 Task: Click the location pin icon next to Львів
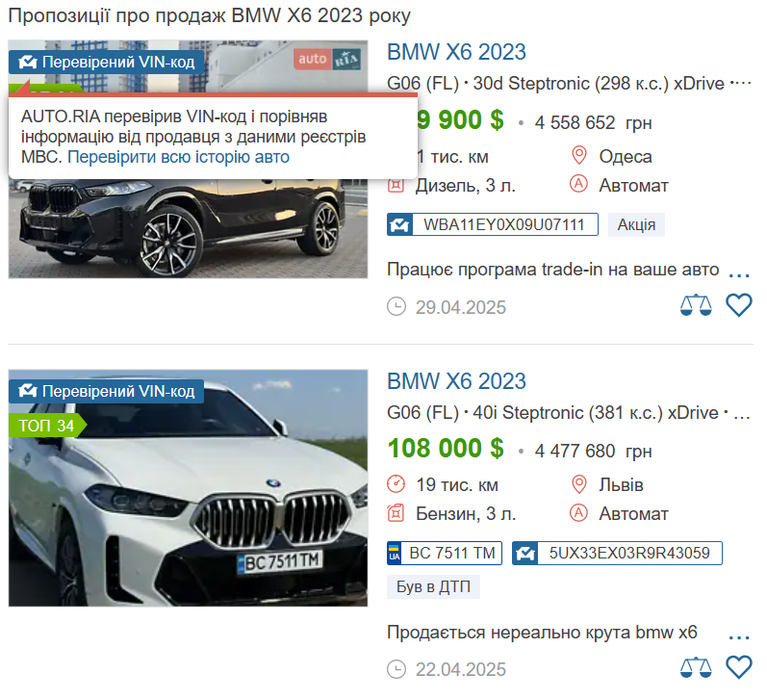[x=578, y=484]
